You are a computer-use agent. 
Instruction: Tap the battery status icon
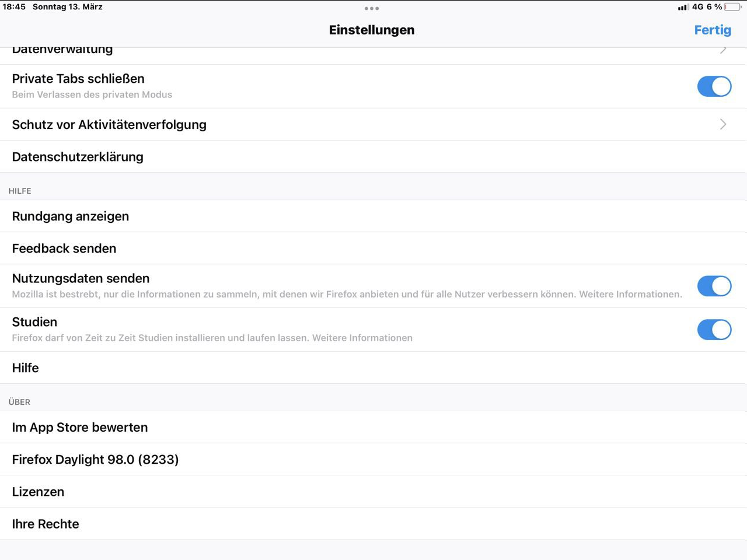click(732, 7)
